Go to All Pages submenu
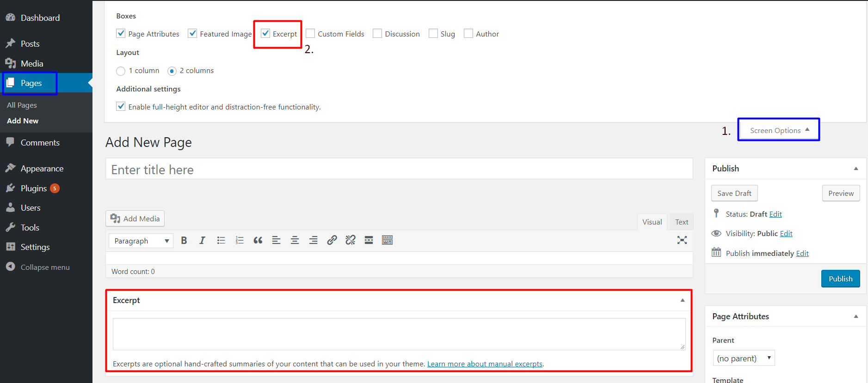Image resolution: width=868 pixels, height=383 pixels. click(22, 105)
